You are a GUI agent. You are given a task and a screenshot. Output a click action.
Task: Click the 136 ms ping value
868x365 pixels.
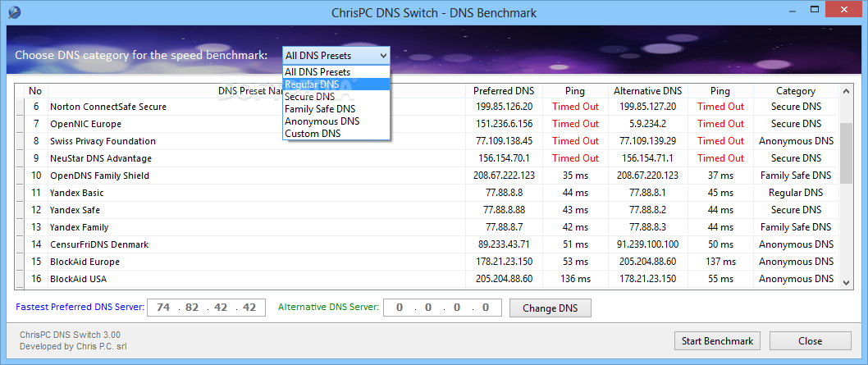pyautogui.click(x=575, y=279)
